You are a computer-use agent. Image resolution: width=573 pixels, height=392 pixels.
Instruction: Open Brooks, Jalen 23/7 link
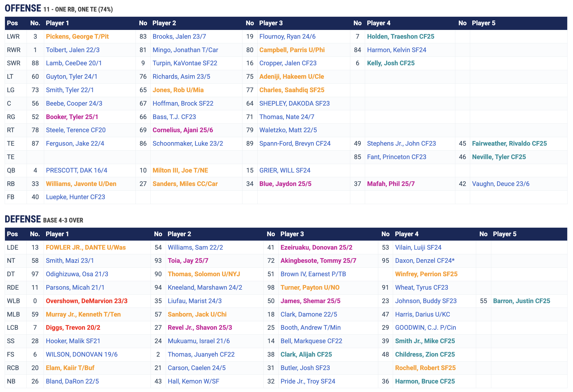[x=179, y=36]
